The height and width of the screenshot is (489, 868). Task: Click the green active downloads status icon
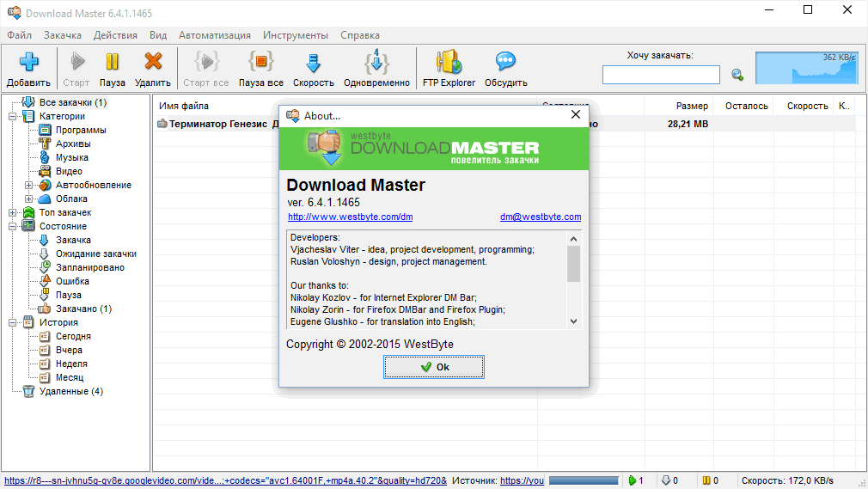click(633, 480)
